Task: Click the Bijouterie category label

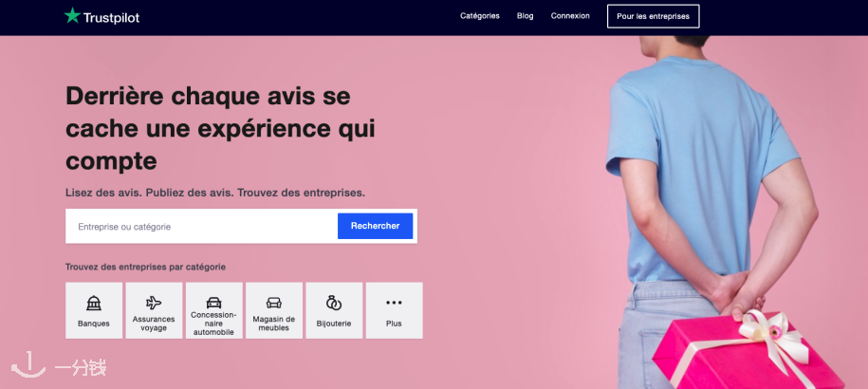Action: pyautogui.click(x=334, y=324)
